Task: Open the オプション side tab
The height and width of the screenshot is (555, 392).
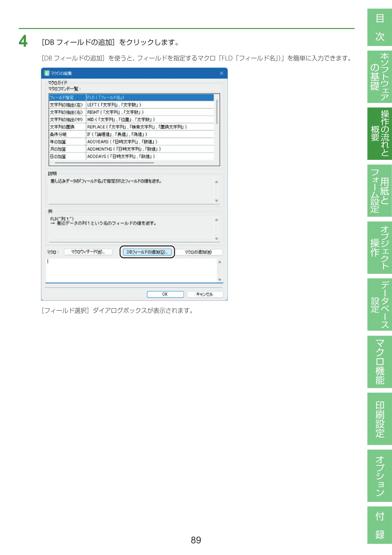Action: coord(379,476)
